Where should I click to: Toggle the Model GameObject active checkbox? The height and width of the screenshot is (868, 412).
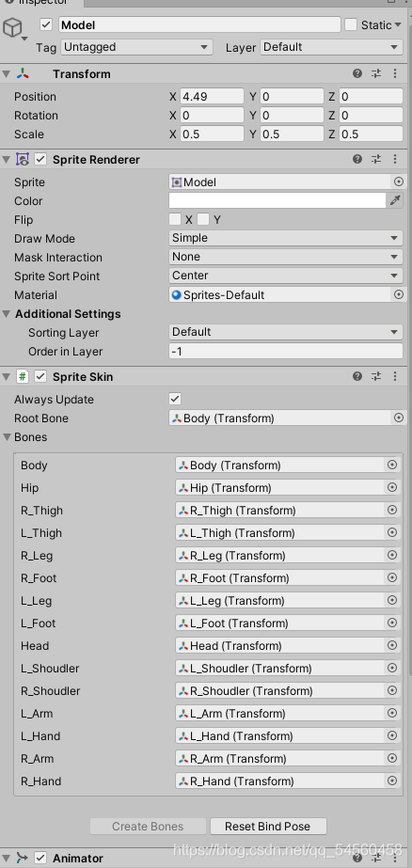tap(46, 24)
